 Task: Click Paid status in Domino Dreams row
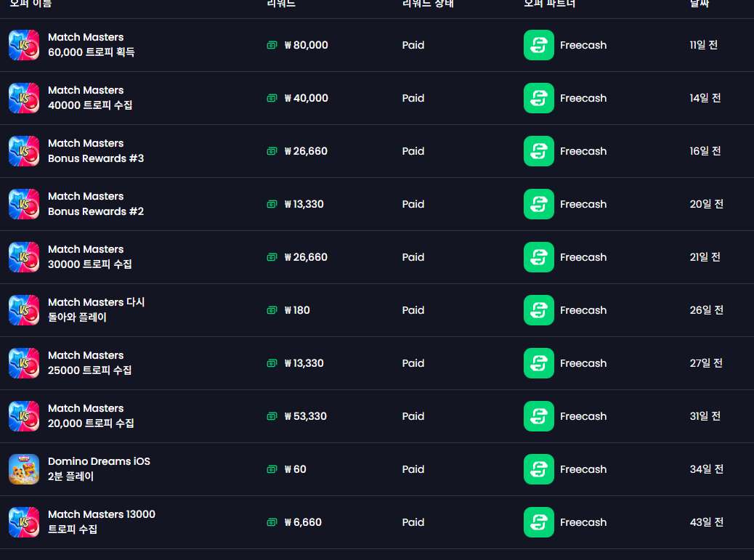click(x=413, y=469)
